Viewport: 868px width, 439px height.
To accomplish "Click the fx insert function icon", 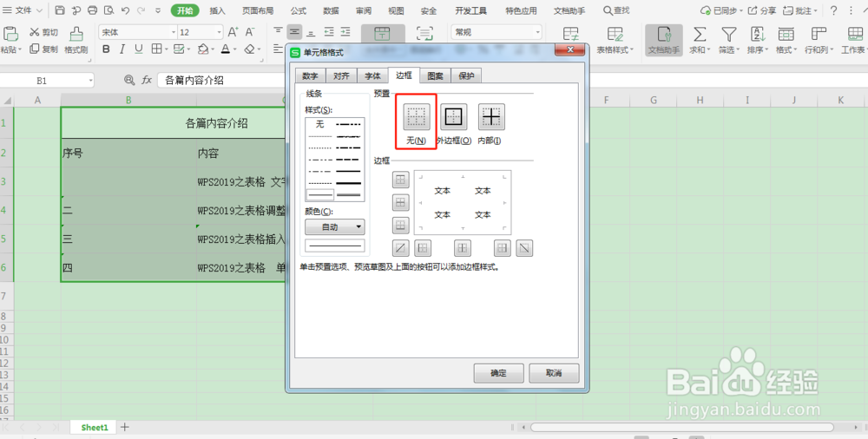I will click(x=147, y=81).
